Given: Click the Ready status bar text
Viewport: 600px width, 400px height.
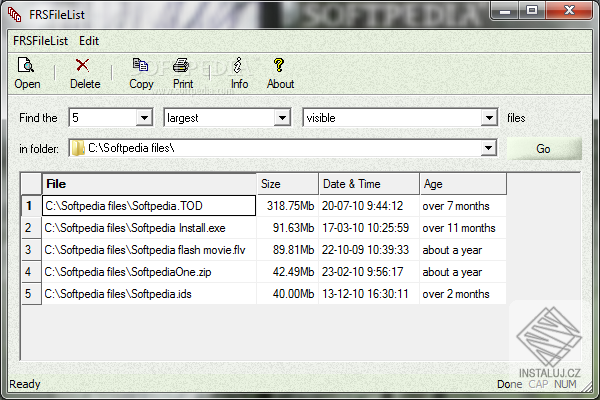Looking at the screenshot, I should pyautogui.click(x=25, y=384).
